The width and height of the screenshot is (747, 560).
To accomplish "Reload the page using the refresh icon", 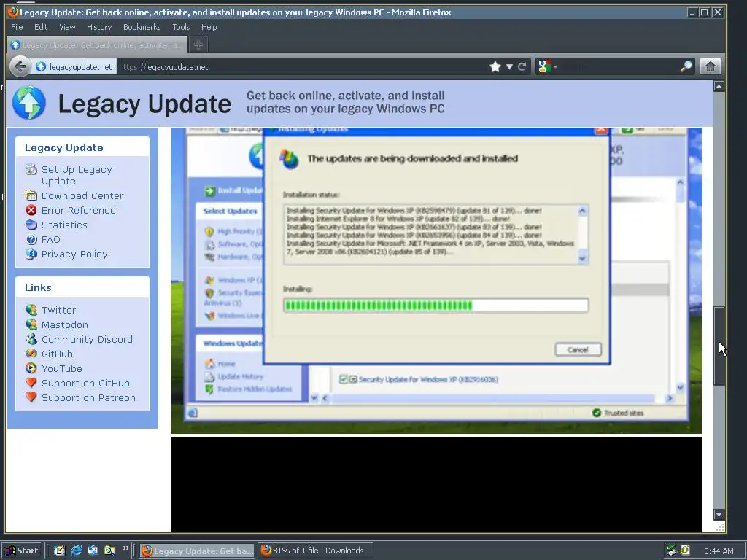I will [522, 66].
